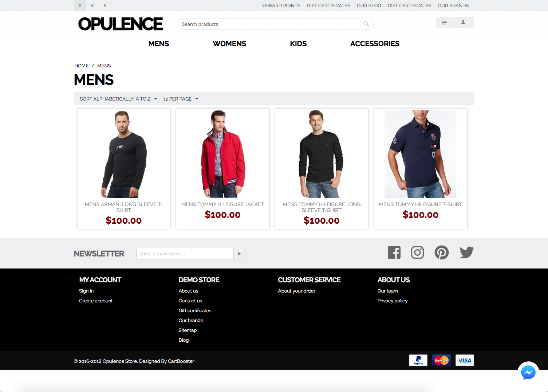Switch currency to US dollar
Viewport: 548px width, 392px height.
pos(80,5)
